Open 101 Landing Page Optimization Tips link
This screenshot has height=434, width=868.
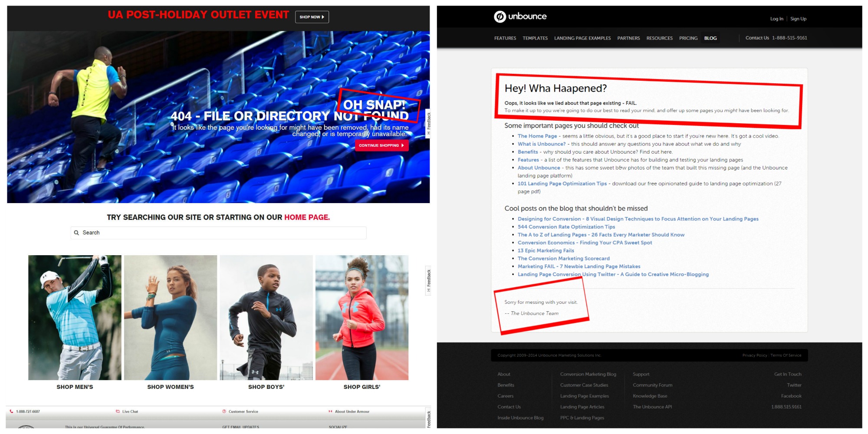pos(562,184)
